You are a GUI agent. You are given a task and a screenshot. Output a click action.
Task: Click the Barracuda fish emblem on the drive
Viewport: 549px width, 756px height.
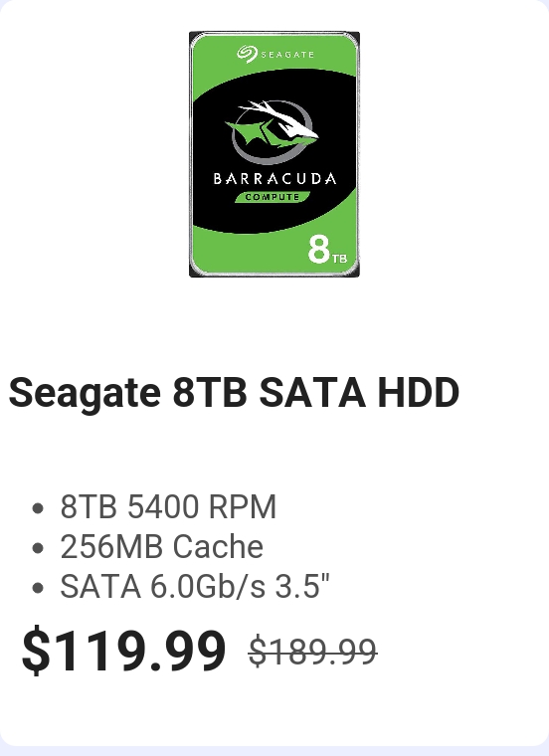(273, 130)
